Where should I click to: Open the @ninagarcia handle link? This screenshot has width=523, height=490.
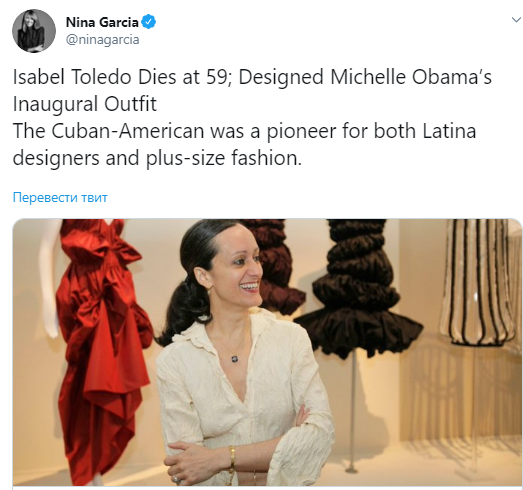click(x=102, y=40)
